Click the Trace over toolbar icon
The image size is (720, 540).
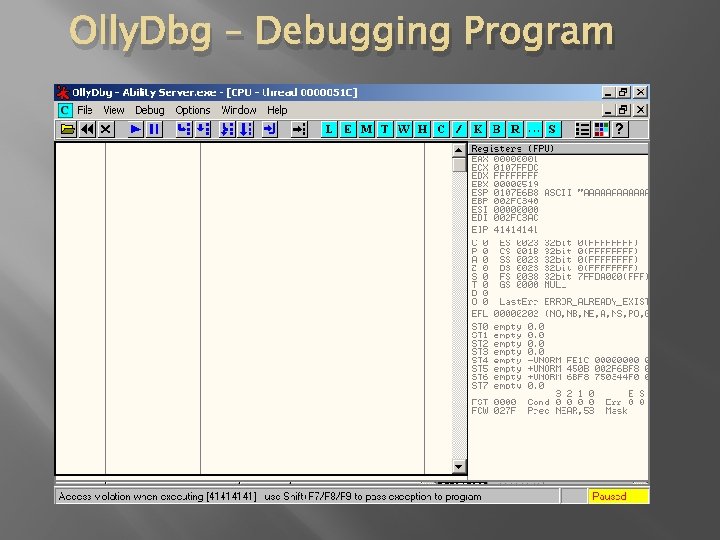click(x=246, y=129)
